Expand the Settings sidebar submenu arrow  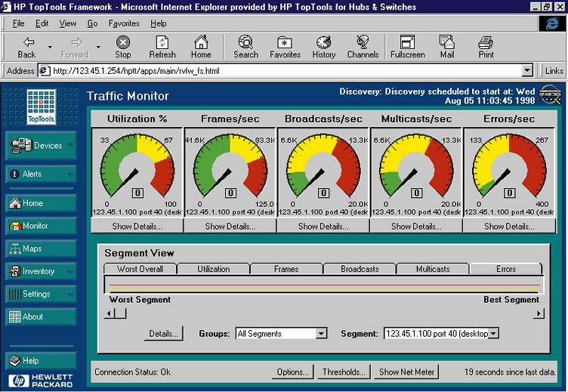[x=71, y=295]
